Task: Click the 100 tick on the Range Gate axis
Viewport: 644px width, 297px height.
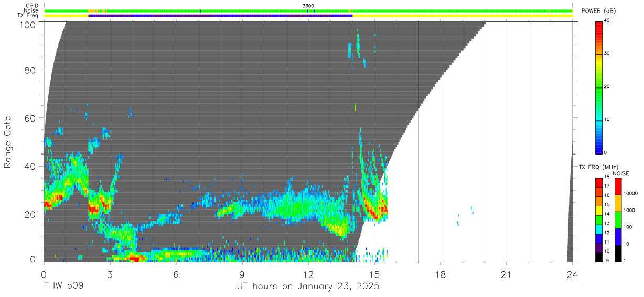Action: click(x=28, y=25)
